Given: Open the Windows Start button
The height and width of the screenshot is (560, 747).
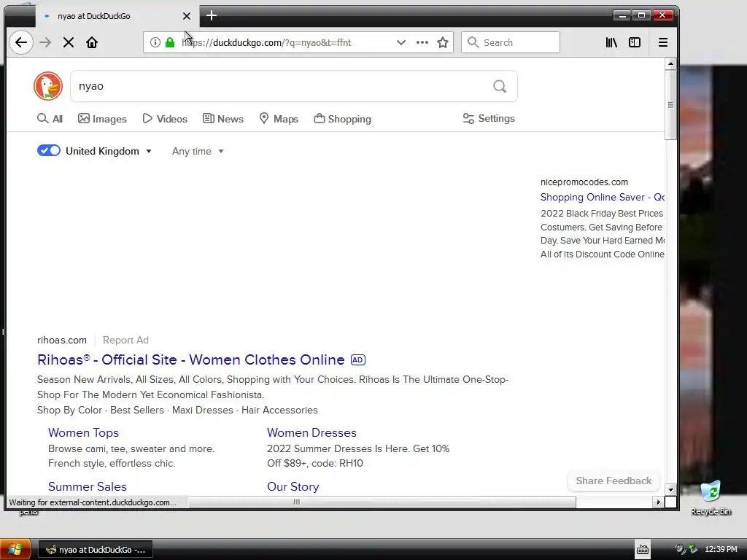Looking at the screenshot, I should (15, 549).
